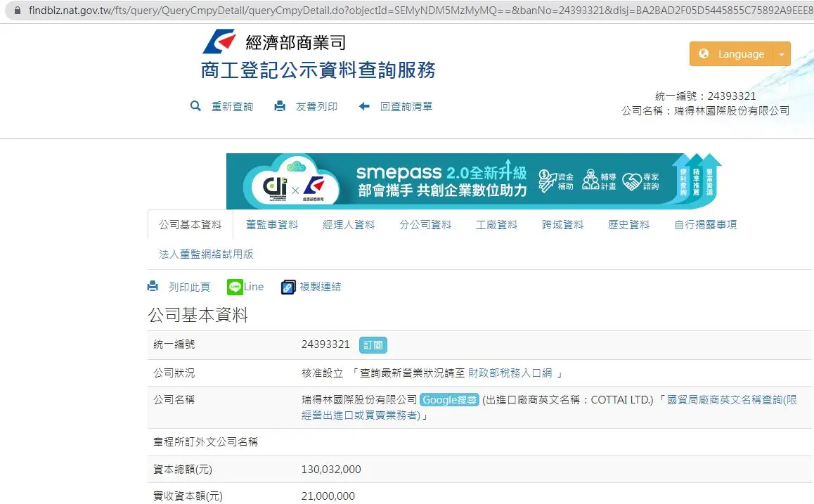
Task: Click the green Line share icon
Action: pos(235,287)
